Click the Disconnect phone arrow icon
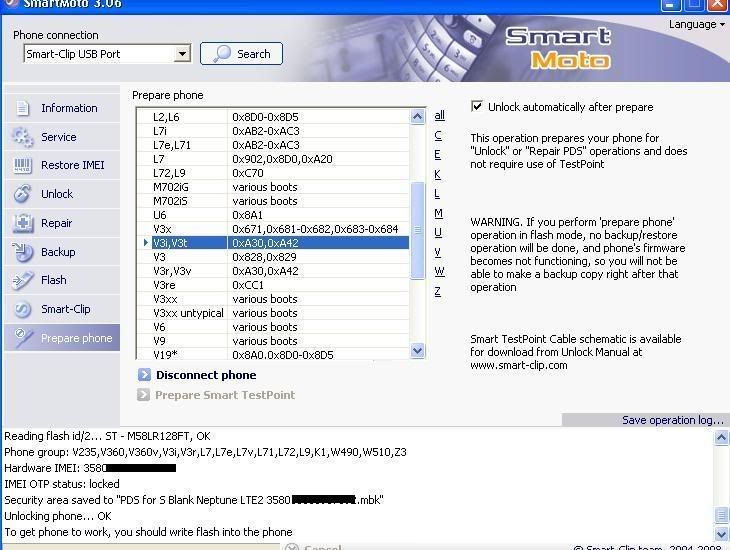Screen dimensions: 730x550 144,375
